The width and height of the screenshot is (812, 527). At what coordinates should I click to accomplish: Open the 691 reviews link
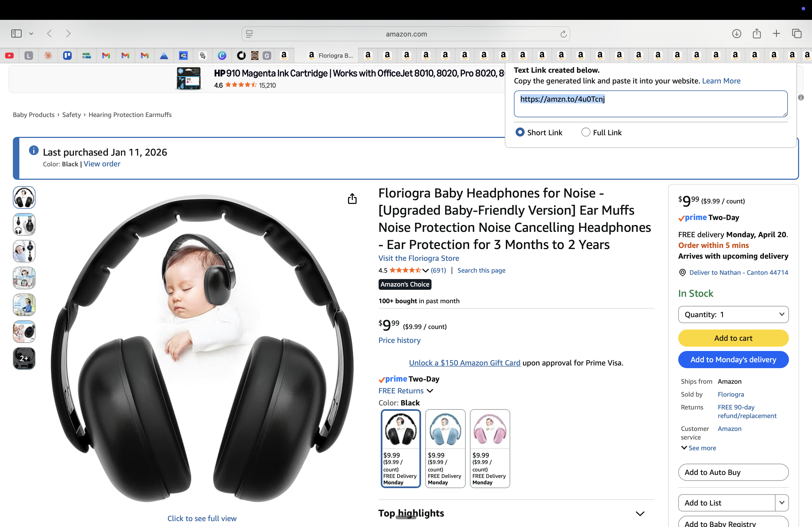438,270
